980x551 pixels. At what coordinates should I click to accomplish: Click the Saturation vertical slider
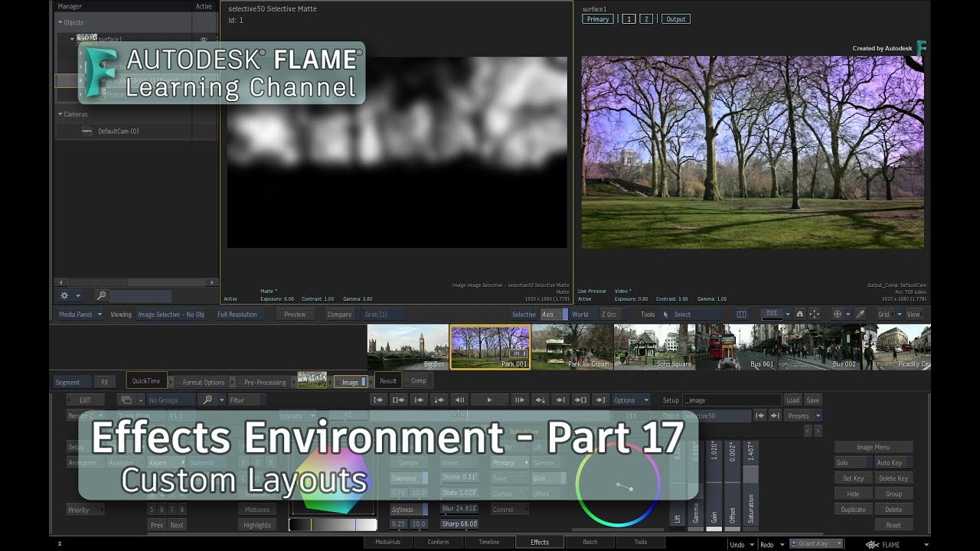point(750,485)
